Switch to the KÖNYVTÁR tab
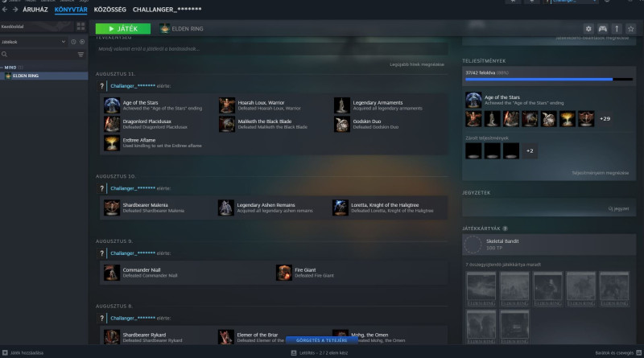This screenshot has height=358, width=644. coord(71,10)
